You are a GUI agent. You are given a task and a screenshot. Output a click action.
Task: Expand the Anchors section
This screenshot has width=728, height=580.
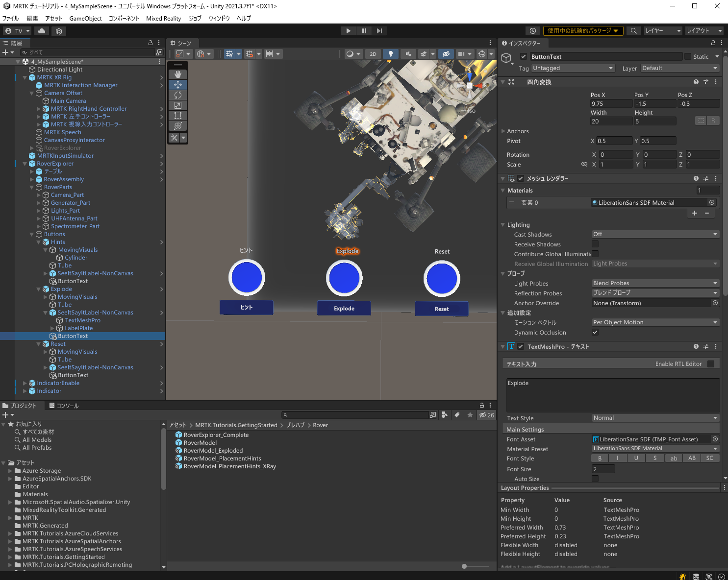(x=503, y=131)
